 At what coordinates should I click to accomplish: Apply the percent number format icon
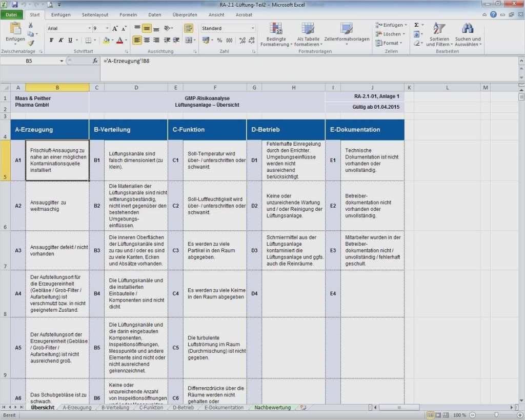(219, 40)
